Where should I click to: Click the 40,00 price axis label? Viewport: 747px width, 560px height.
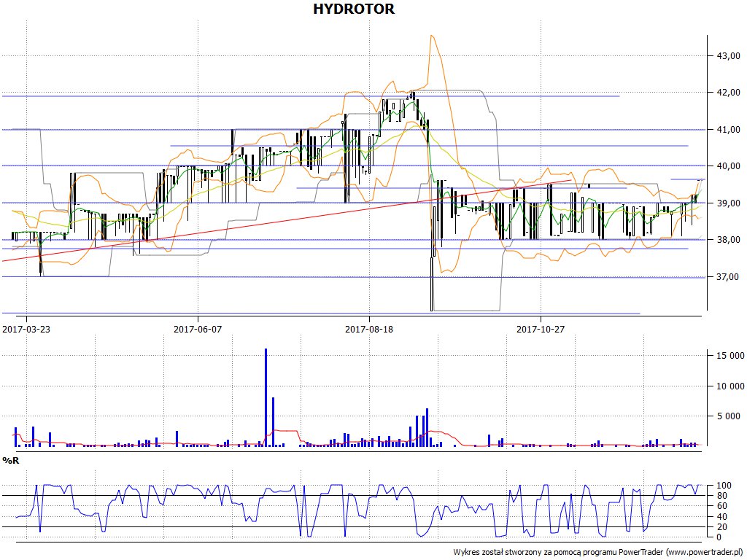coord(729,166)
